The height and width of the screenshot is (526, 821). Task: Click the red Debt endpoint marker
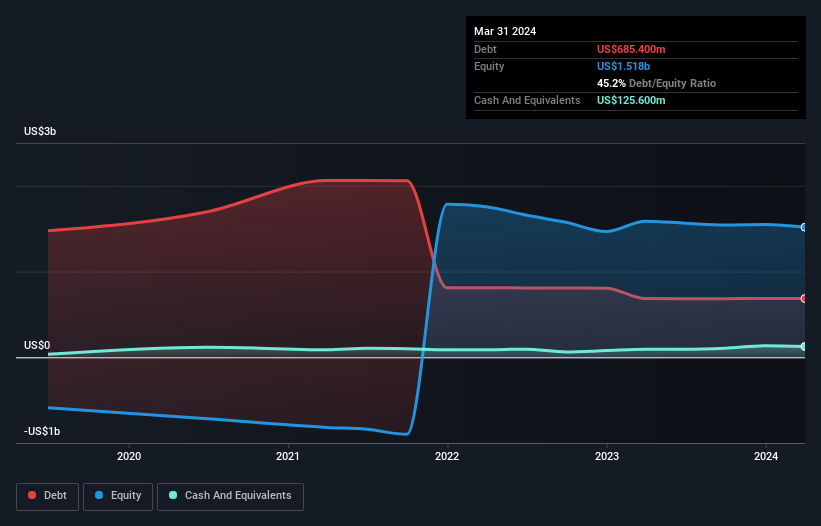(804, 298)
